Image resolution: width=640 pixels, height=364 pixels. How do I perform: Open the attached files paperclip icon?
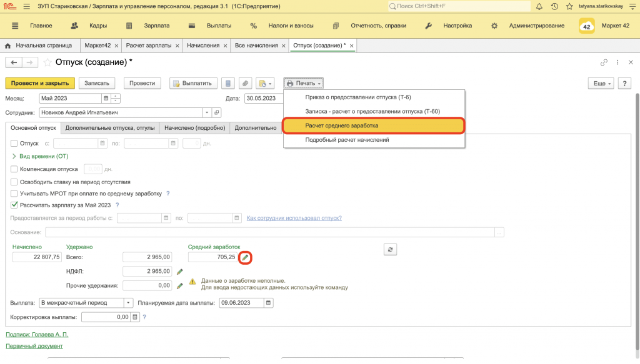245,83
